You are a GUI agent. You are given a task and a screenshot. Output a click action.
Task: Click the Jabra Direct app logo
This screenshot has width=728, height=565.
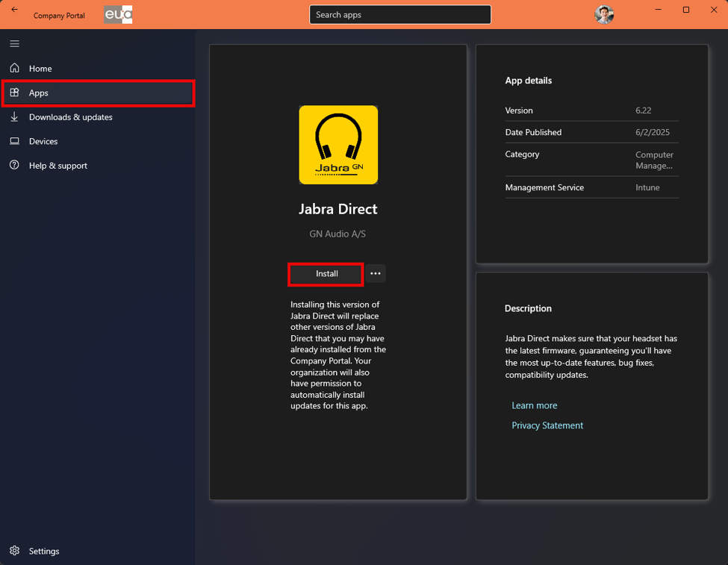click(x=338, y=145)
